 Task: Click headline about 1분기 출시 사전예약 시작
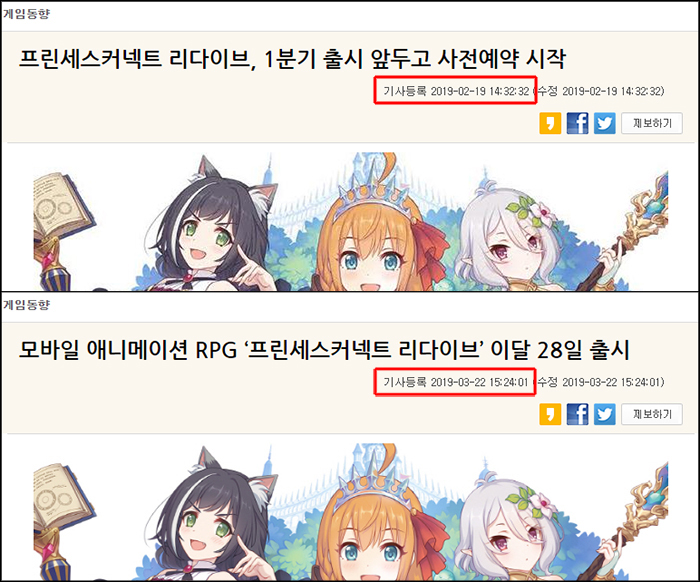pyautogui.click(x=292, y=58)
